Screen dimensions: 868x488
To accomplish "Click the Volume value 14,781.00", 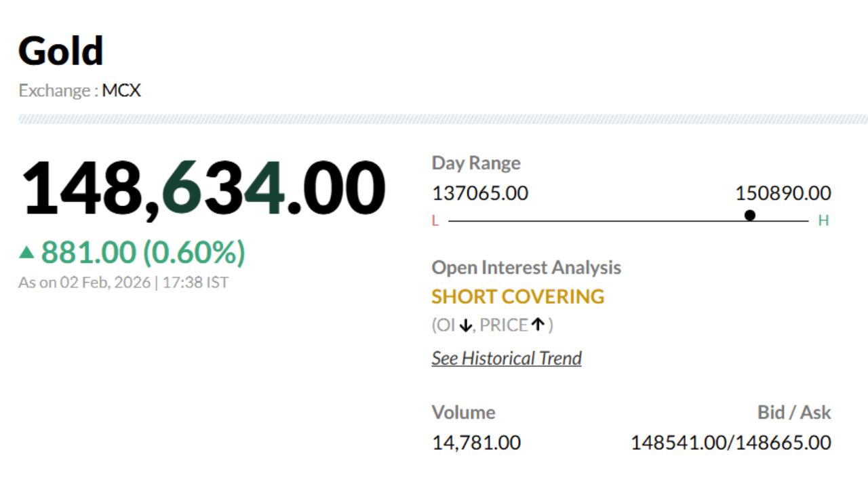I will [476, 443].
